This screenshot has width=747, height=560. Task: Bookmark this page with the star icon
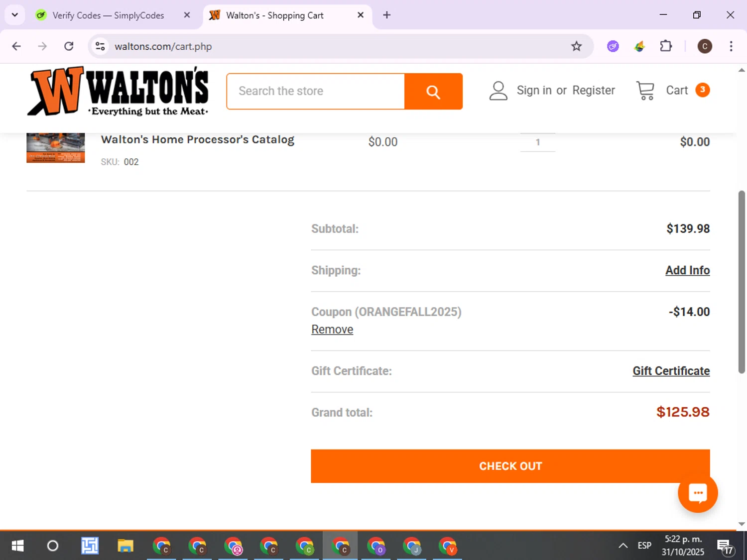pos(576,46)
